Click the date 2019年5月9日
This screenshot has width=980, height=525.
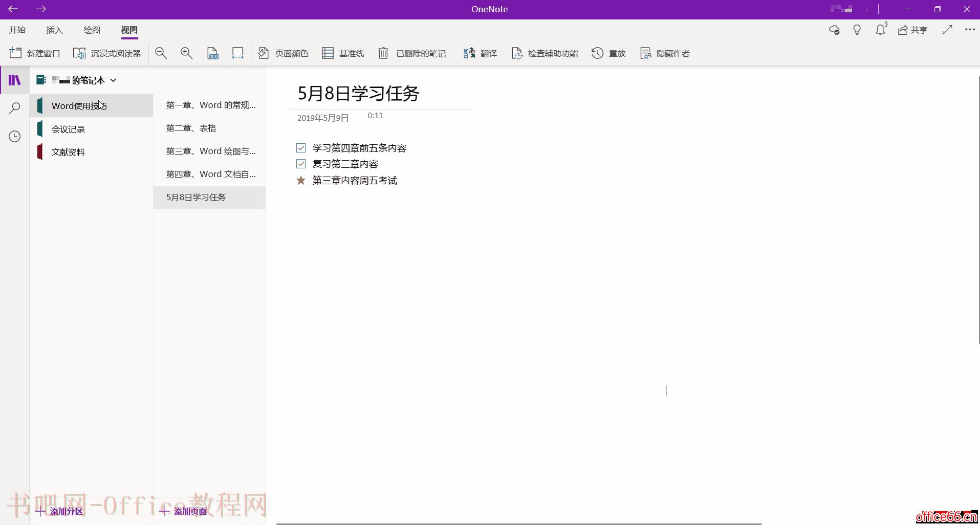tap(323, 118)
